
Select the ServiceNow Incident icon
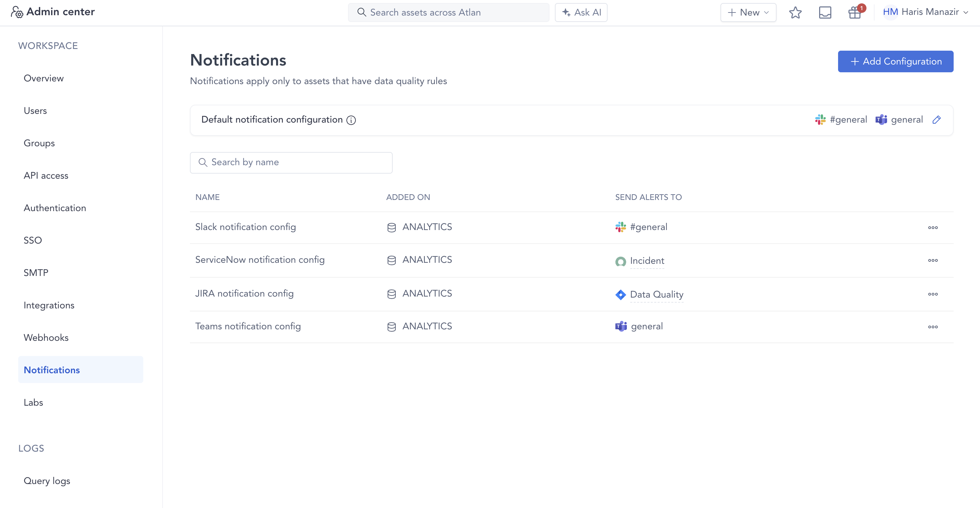[620, 262]
